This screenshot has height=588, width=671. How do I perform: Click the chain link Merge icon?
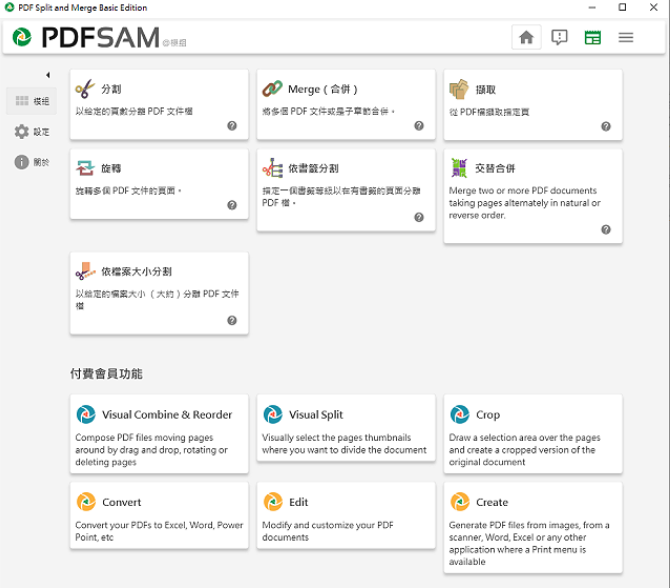click(x=272, y=89)
